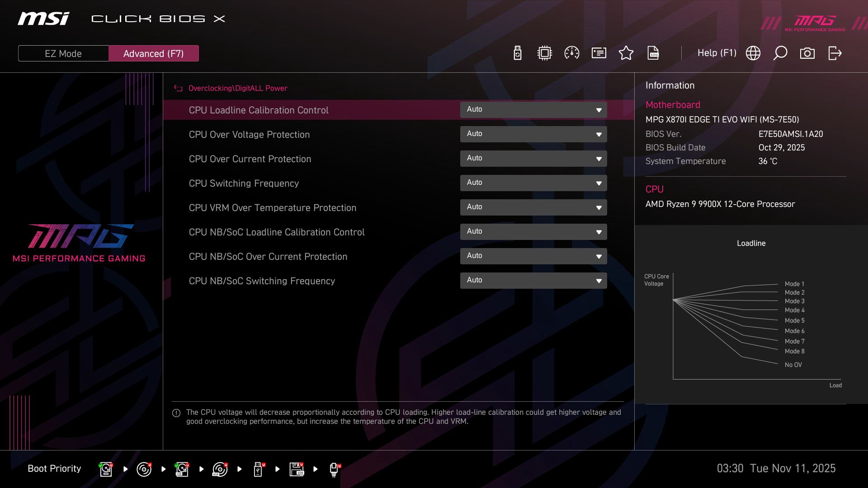Open the BIOS log icon

(x=653, y=53)
